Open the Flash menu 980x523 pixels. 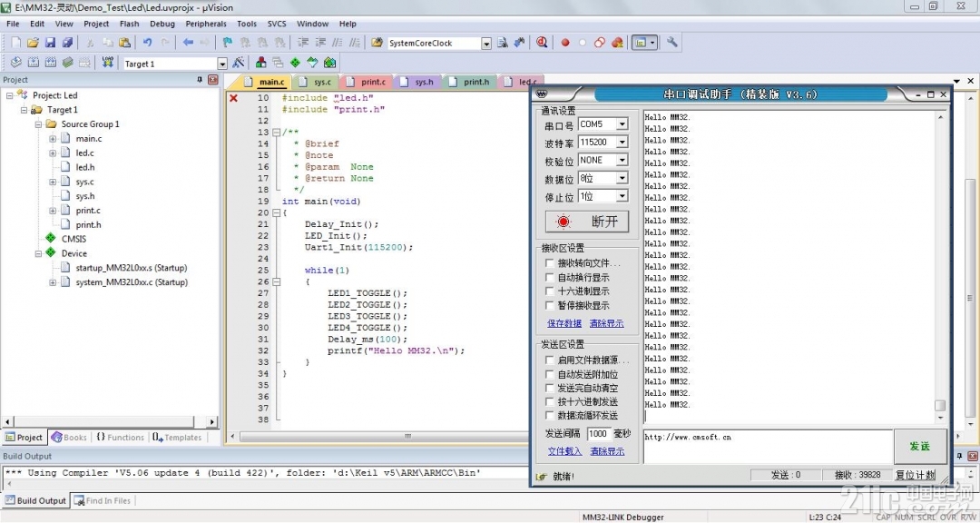[x=130, y=24]
